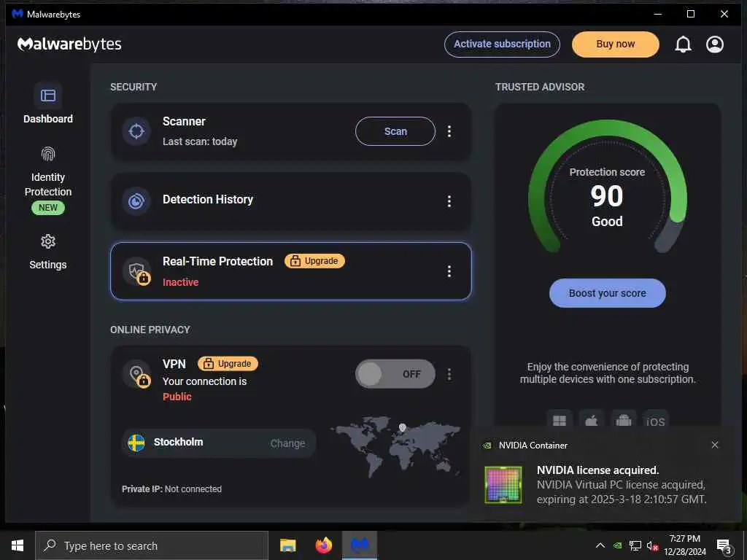Screen dimensions: 747x560
Task: Click the Detection History icon
Action: pyautogui.click(x=136, y=201)
